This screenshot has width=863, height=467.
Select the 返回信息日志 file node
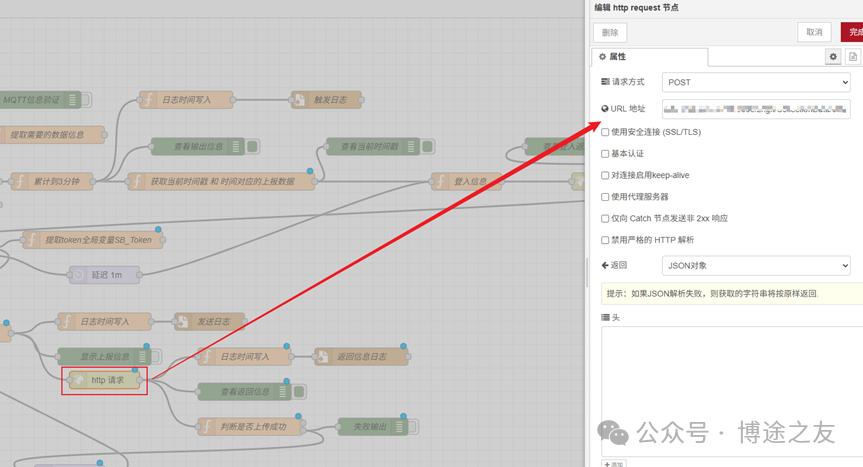coord(361,356)
